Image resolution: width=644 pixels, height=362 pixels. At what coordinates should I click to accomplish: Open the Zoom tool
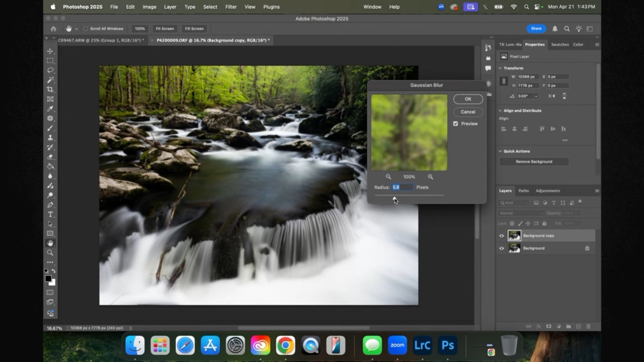click(50, 253)
